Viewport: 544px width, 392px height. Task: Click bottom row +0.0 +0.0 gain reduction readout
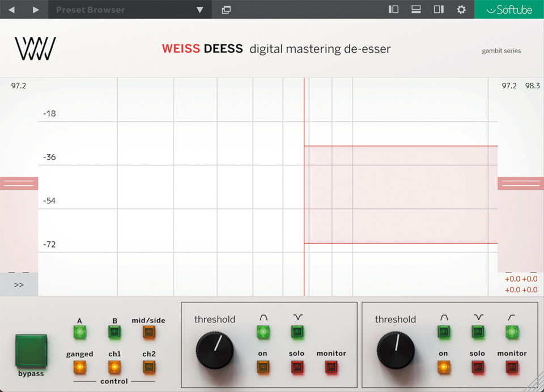pyautogui.click(x=521, y=289)
